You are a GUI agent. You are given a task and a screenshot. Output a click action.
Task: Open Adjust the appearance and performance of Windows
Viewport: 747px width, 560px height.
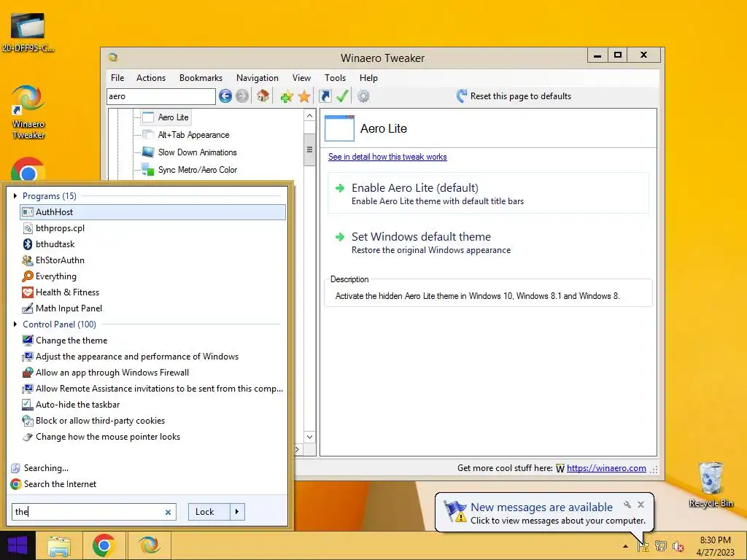[x=153, y=357]
